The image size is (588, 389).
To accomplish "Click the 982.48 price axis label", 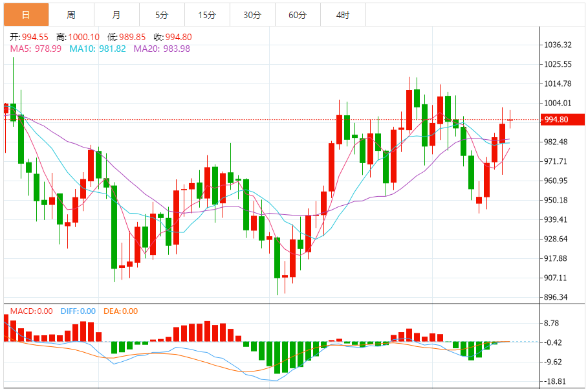I will click(x=556, y=142).
